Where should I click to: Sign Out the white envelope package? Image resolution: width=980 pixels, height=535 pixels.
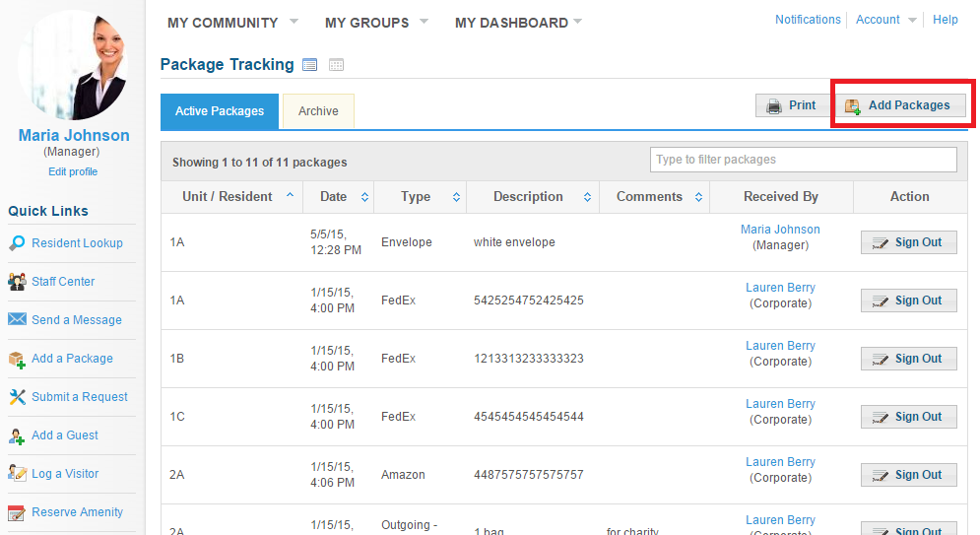click(909, 241)
